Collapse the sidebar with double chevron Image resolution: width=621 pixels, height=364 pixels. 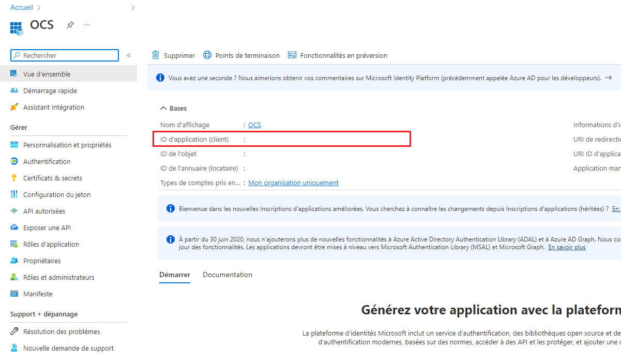[x=129, y=55]
